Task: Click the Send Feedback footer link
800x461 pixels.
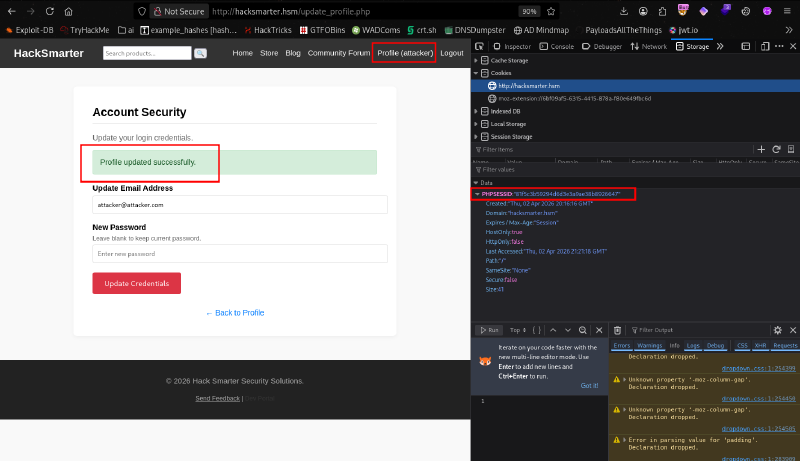Action: coord(217,398)
